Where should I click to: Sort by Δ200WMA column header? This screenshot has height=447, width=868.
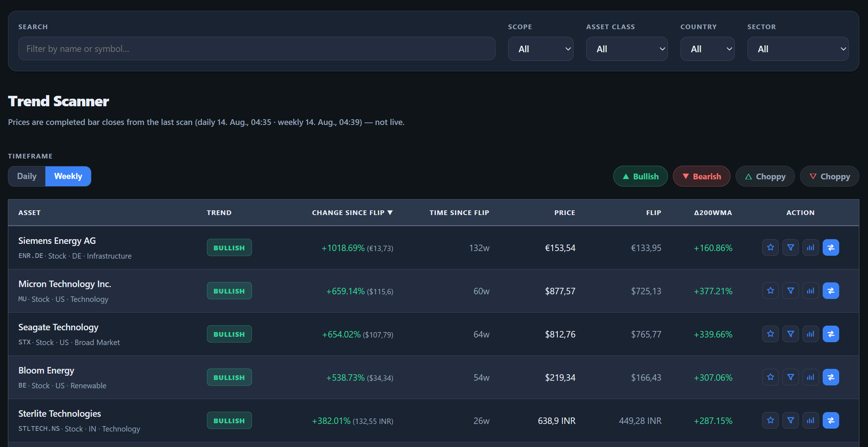[x=713, y=213]
